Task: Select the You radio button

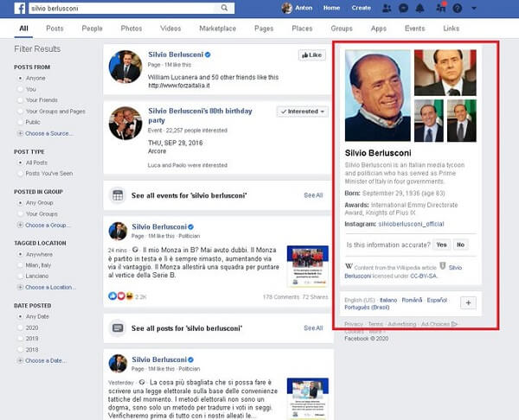Action: pyautogui.click(x=20, y=89)
